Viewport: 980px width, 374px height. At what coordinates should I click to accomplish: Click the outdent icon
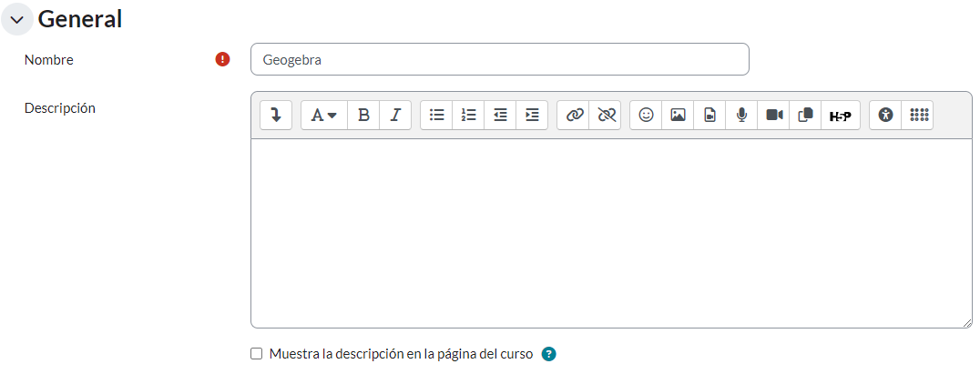click(x=500, y=116)
